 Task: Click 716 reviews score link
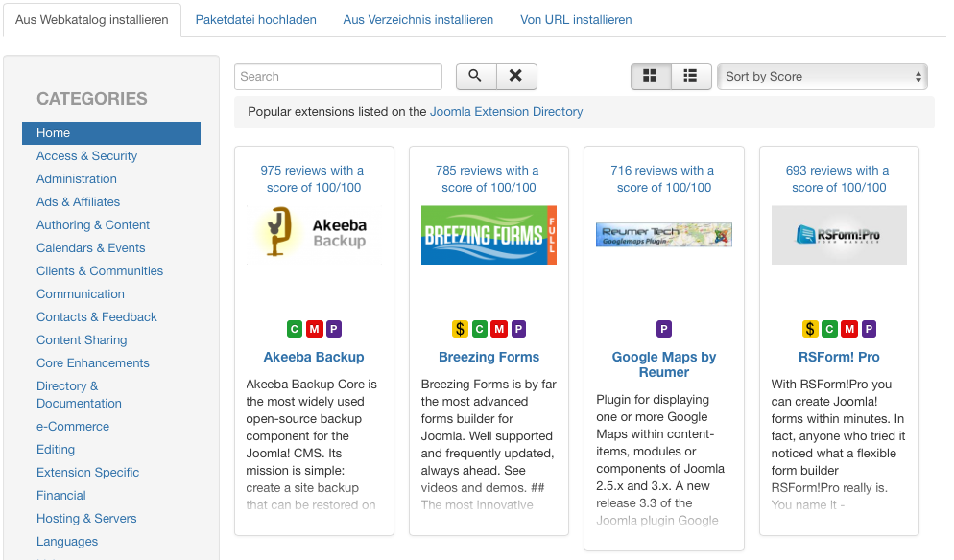click(x=663, y=179)
